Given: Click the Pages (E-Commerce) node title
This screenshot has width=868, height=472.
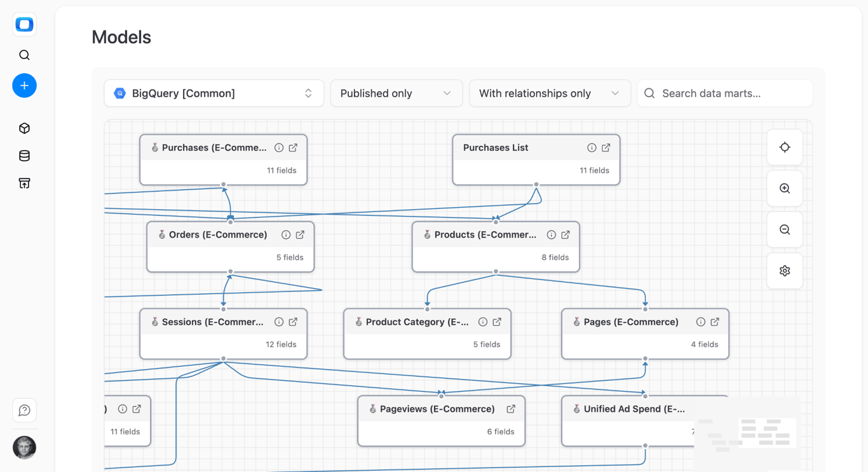Looking at the screenshot, I should (631, 322).
